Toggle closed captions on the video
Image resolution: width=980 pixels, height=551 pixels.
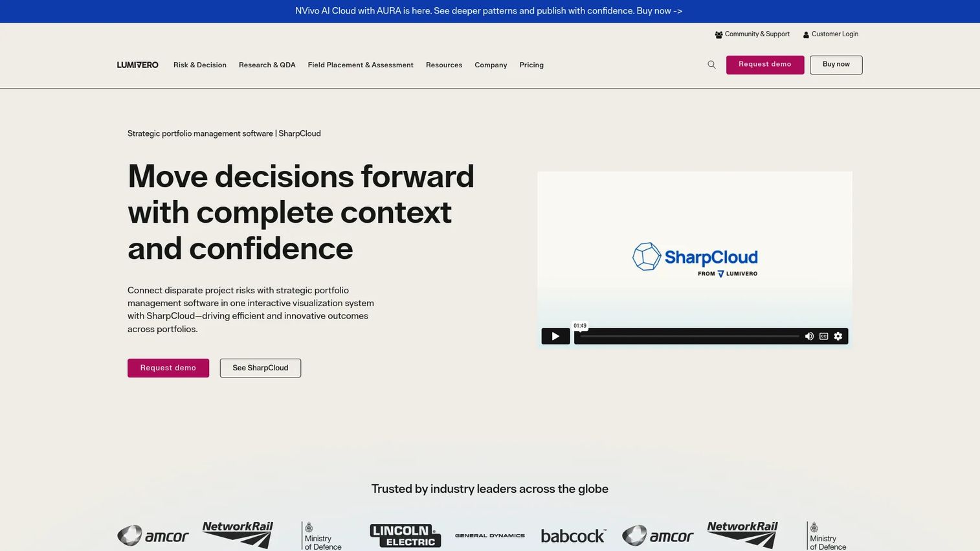tap(823, 336)
